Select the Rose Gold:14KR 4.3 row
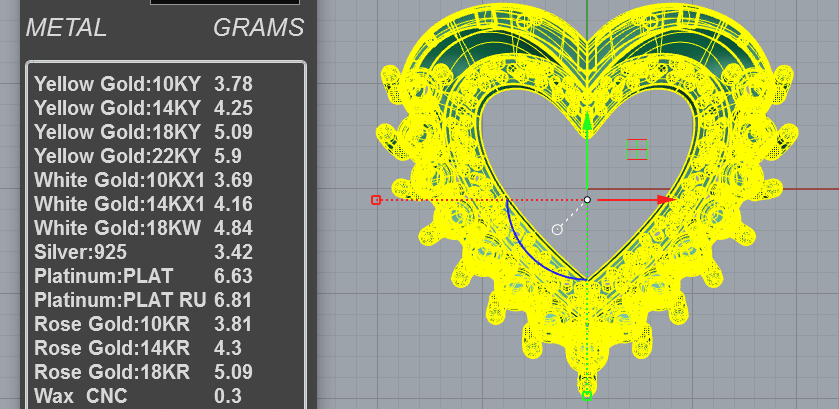The height and width of the screenshot is (409, 839). [138, 349]
